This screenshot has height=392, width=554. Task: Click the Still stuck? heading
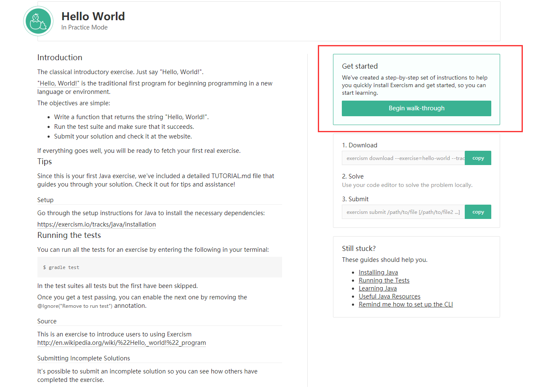(359, 248)
